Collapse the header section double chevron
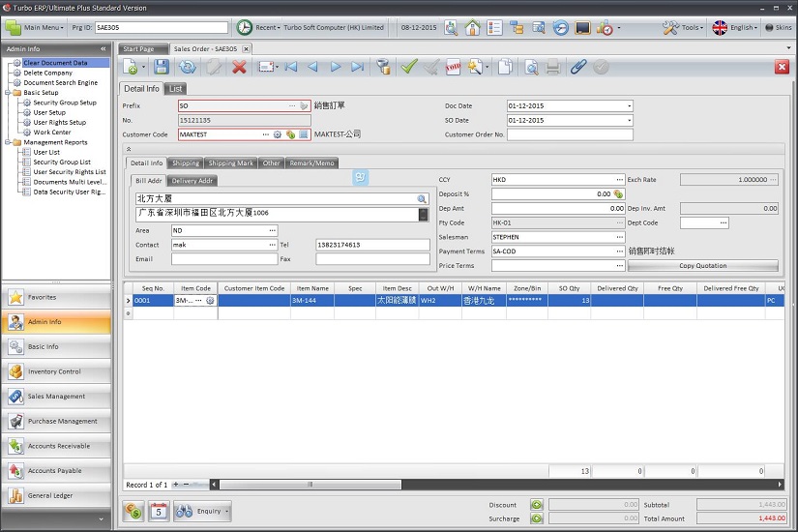798x532 pixels. point(129,149)
